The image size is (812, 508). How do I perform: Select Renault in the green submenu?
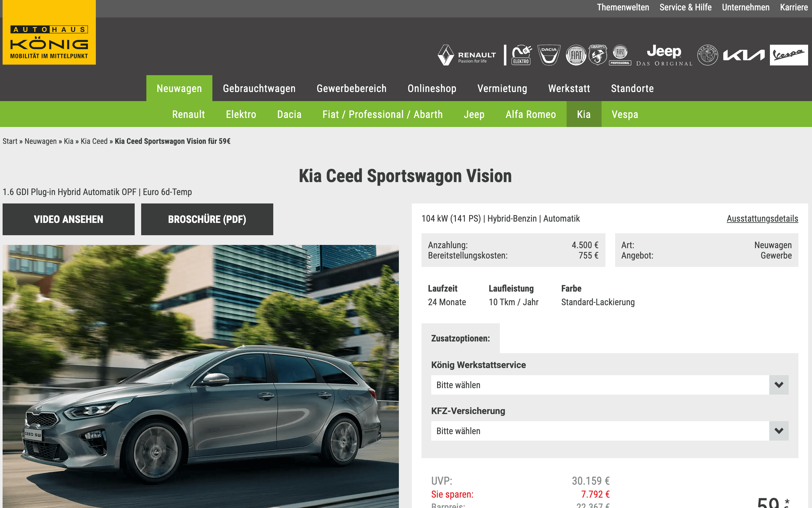pyautogui.click(x=188, y=114)
